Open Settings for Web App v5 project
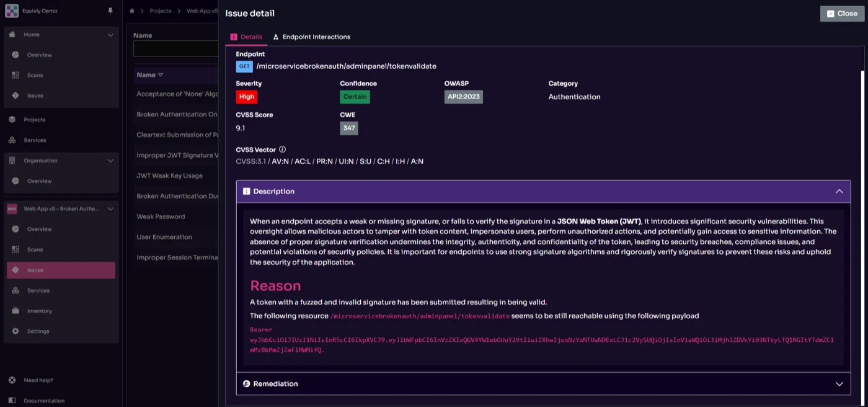868x407 pixels. tap(38, 331)
